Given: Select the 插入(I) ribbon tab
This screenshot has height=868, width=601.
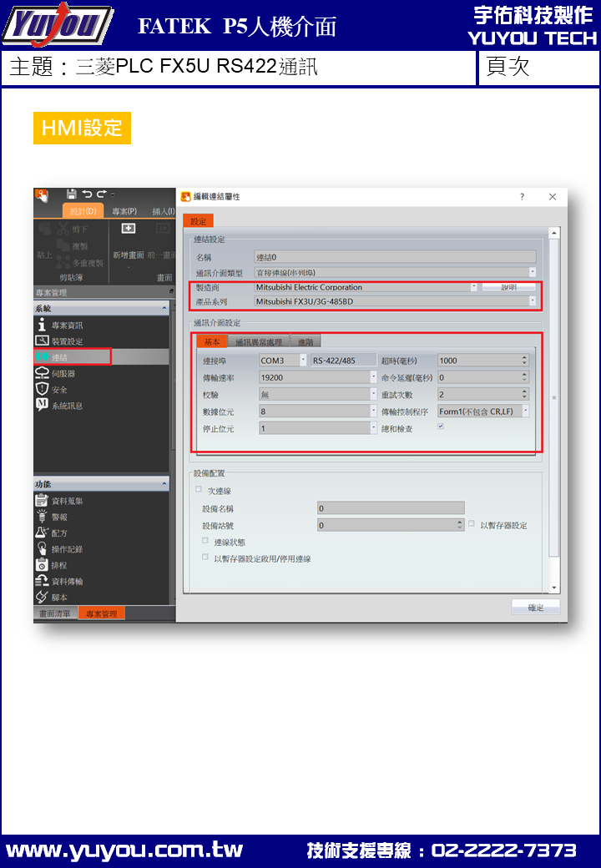Looking at the screenshot, I should tap(164, 211).
